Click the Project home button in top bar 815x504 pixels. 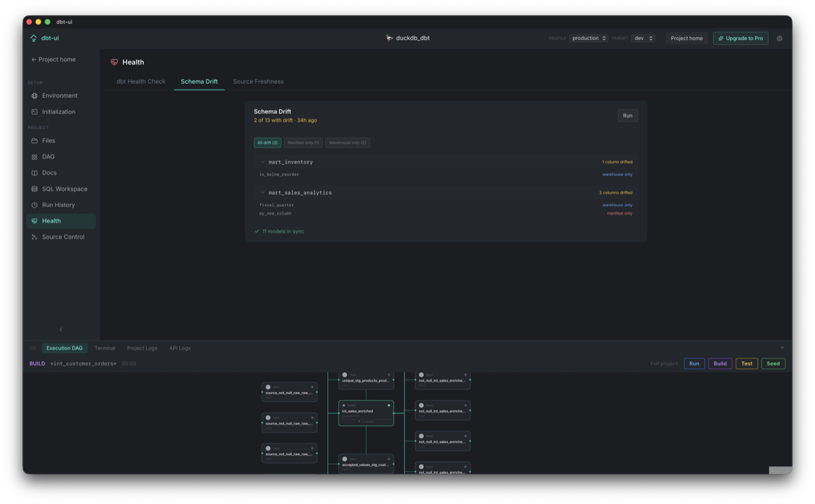coord(687,38)
